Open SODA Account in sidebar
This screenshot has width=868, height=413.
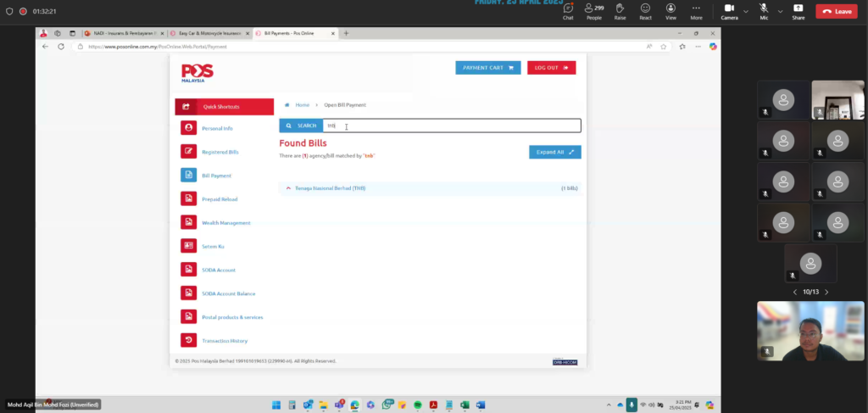point(218,271)
